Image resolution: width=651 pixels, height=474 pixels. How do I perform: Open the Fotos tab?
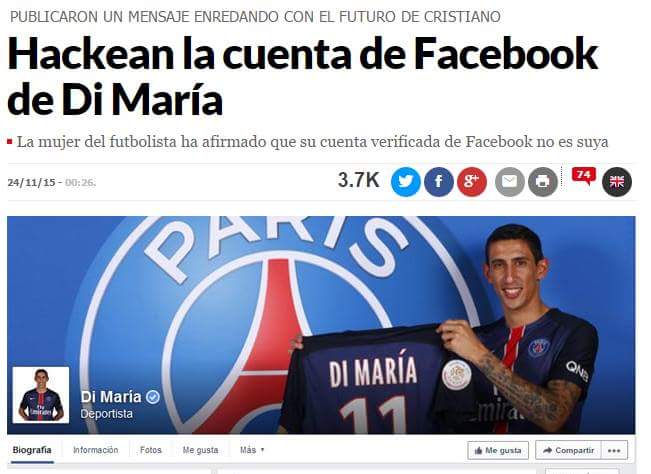click(x=151, y=450)
